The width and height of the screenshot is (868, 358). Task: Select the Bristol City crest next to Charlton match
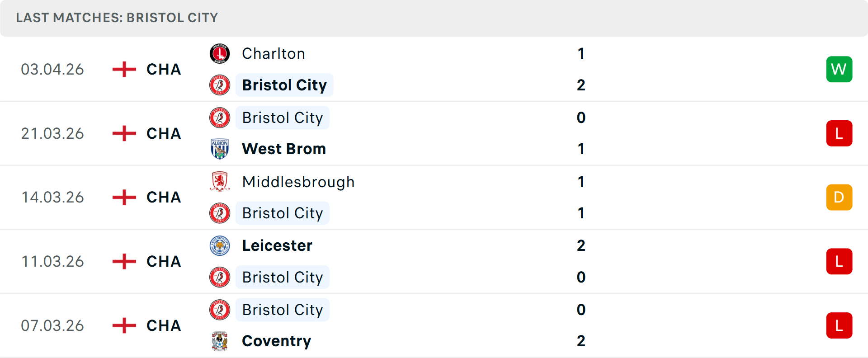pos(220,85)
